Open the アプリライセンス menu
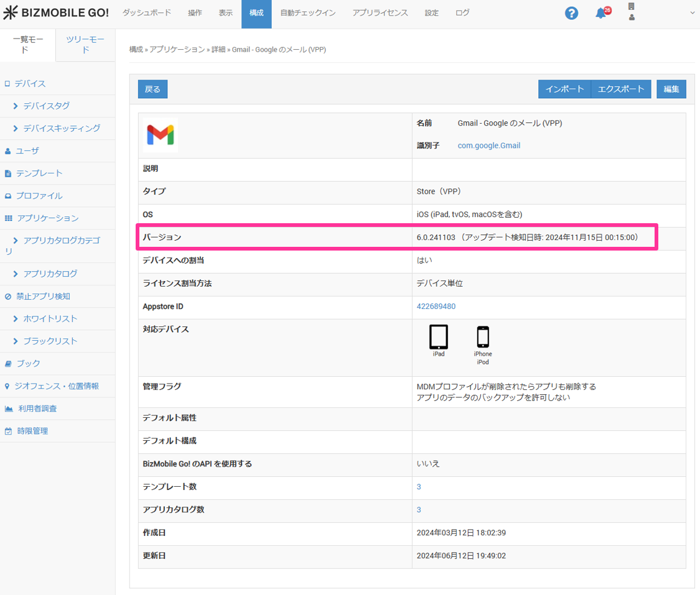The width and height of the screenshot is (700, 595). click(380, 13)
